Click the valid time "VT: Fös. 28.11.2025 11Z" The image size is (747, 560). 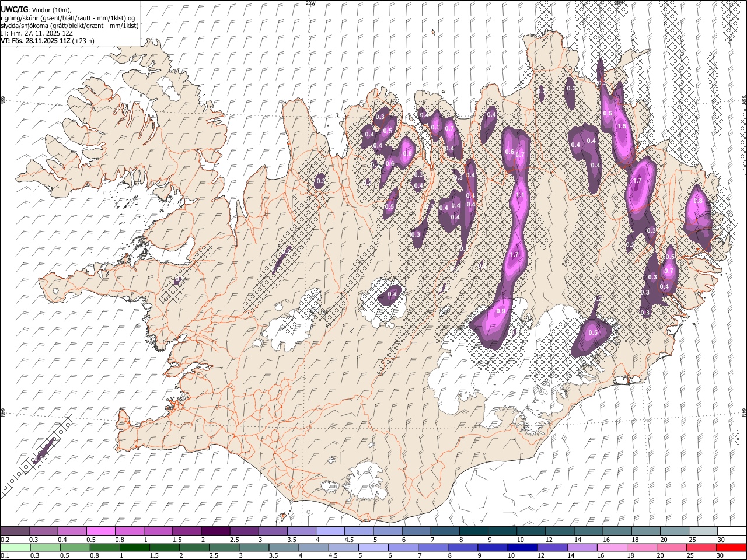point(35,41)
